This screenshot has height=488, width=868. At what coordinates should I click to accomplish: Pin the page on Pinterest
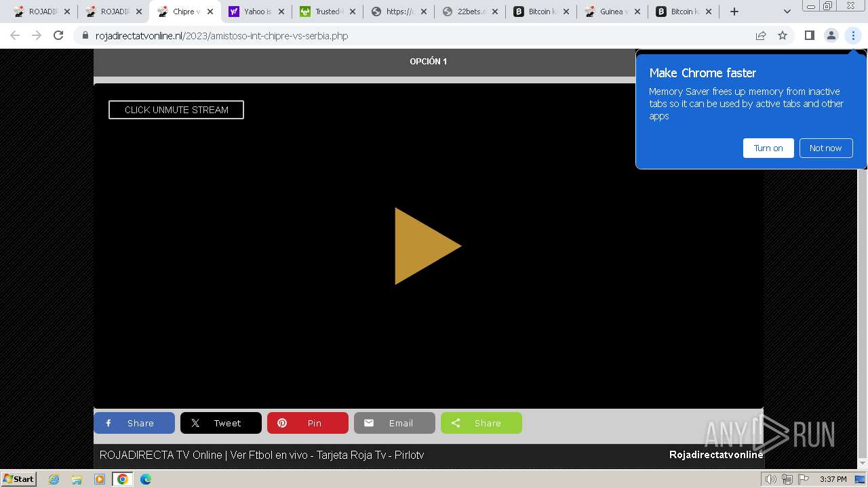308,423
